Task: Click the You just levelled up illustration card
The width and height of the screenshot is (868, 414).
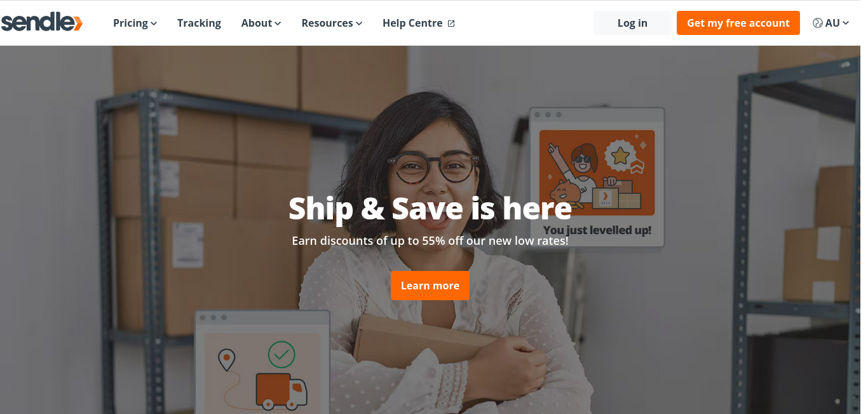Action: tap(597, 177)
